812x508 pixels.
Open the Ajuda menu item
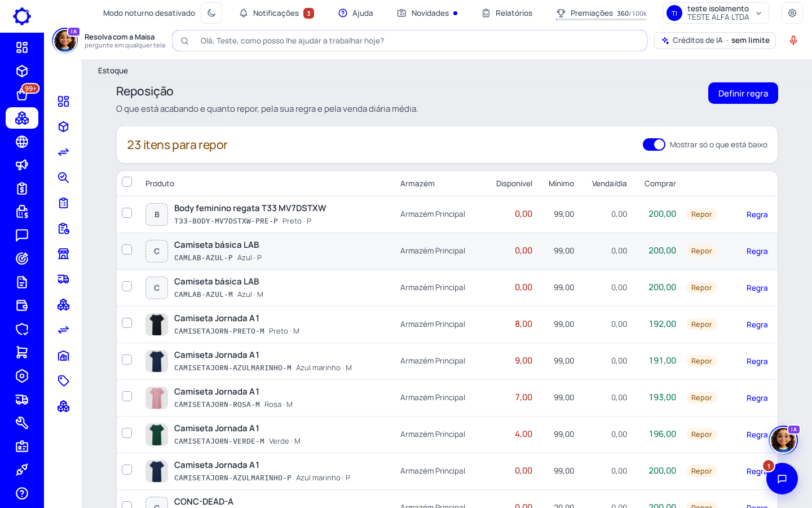(x=356, y=13)
